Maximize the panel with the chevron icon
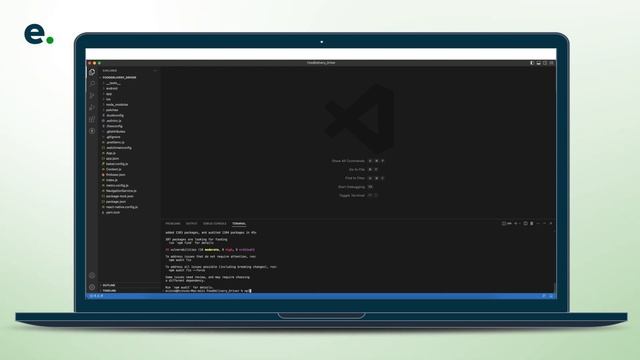The height and width of the screenshot is (360, 640). coord(544,223)
